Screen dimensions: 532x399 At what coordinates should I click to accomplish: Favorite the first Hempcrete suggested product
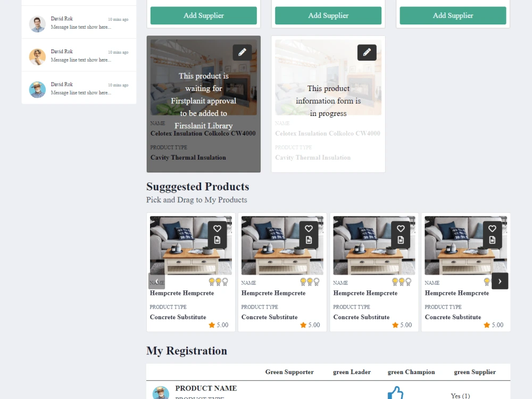217,229
